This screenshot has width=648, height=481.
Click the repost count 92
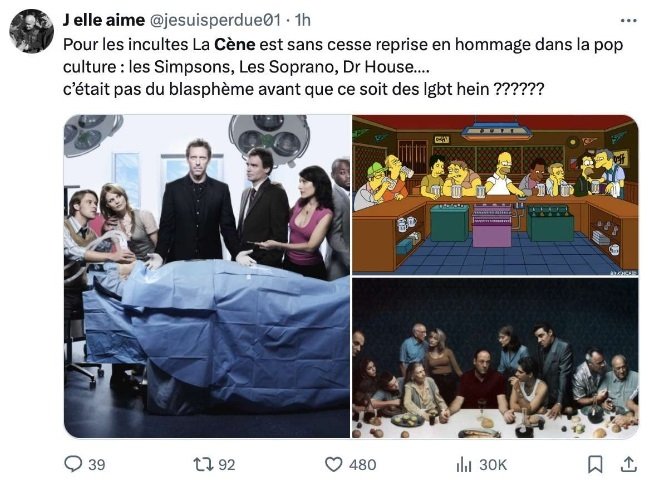[226, 464]
